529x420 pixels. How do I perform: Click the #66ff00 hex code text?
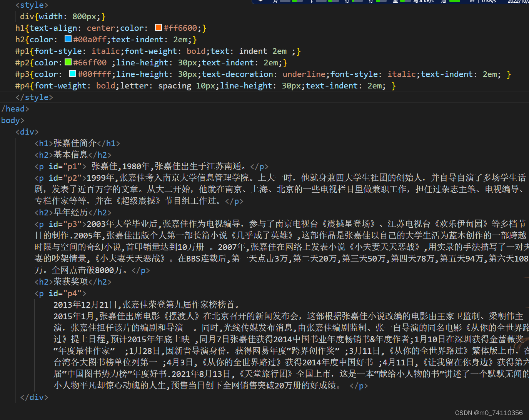90,63
